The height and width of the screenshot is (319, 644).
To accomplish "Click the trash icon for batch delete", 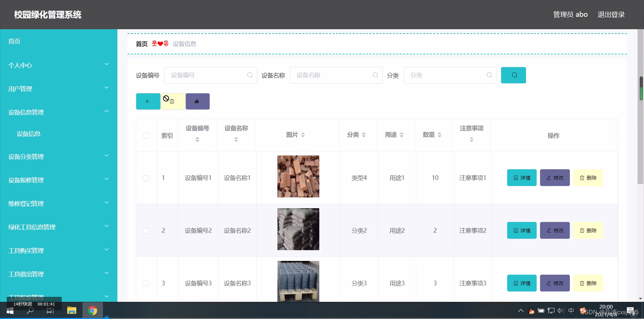I will point(172,101).
